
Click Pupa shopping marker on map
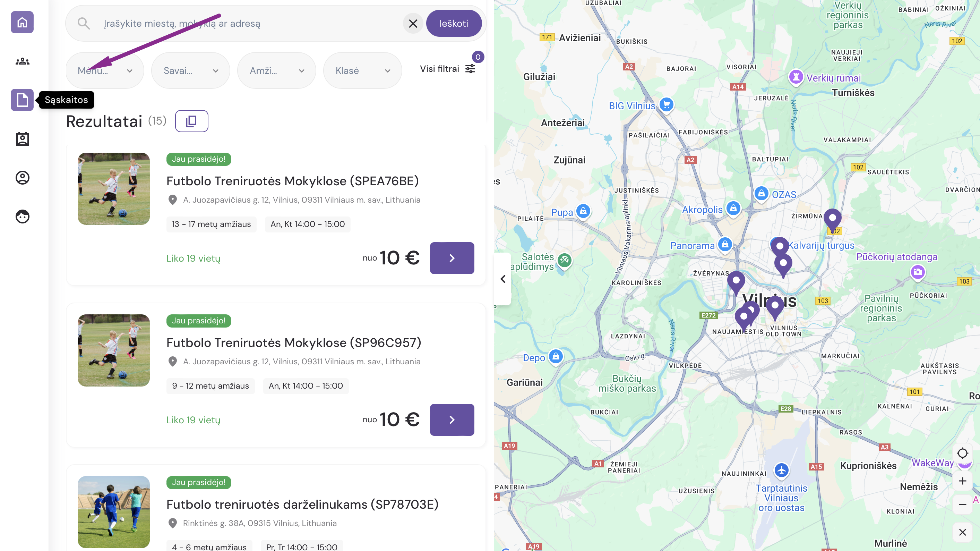583,211
